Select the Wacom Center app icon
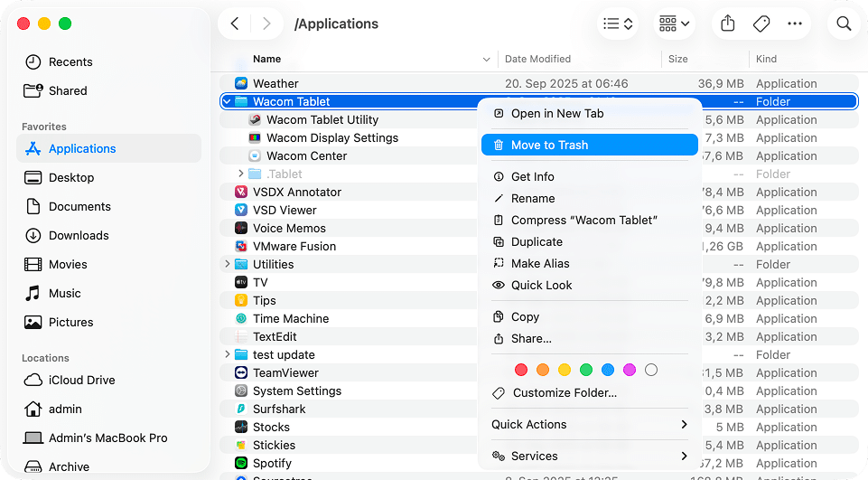 255,155
